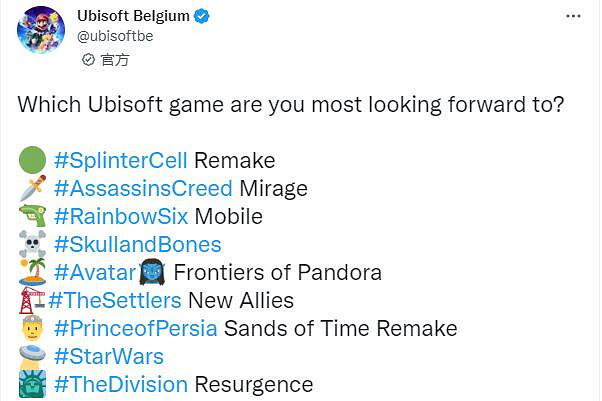Open the #AssassinsCreed hashtag

click(x=143, y=188)
